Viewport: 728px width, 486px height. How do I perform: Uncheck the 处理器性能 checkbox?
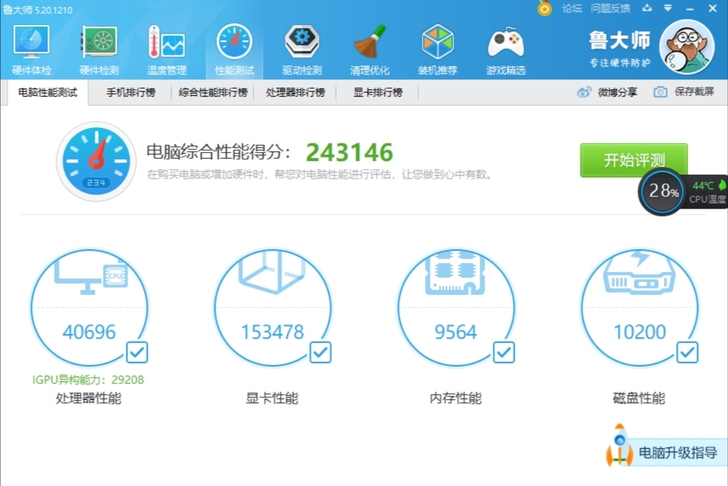click(x=137, y=352)
